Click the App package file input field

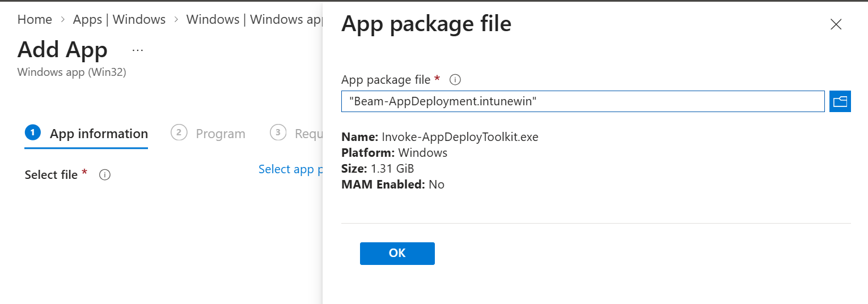[583, 101]
